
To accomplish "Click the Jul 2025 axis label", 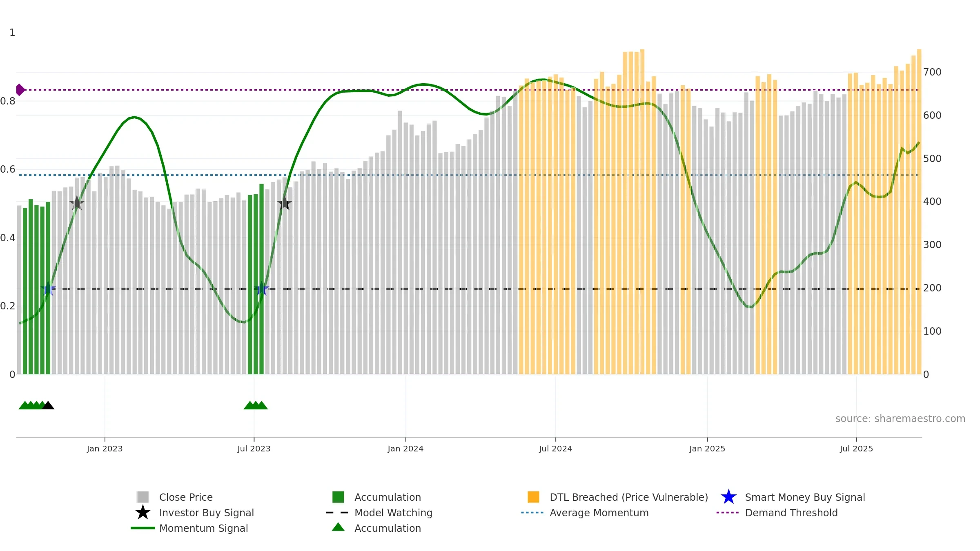I will pos(856,449).
